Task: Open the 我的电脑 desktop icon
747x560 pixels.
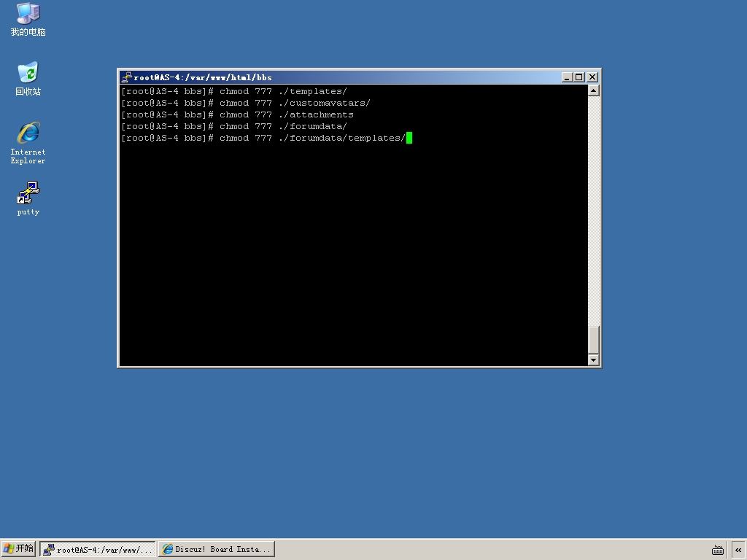Action: 28,19
